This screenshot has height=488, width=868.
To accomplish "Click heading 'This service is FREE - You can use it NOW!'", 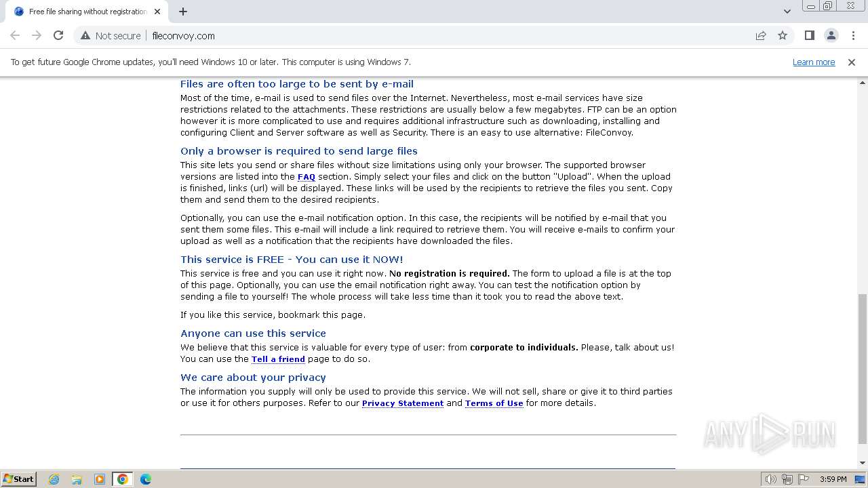I will click(x=292, y=260).
